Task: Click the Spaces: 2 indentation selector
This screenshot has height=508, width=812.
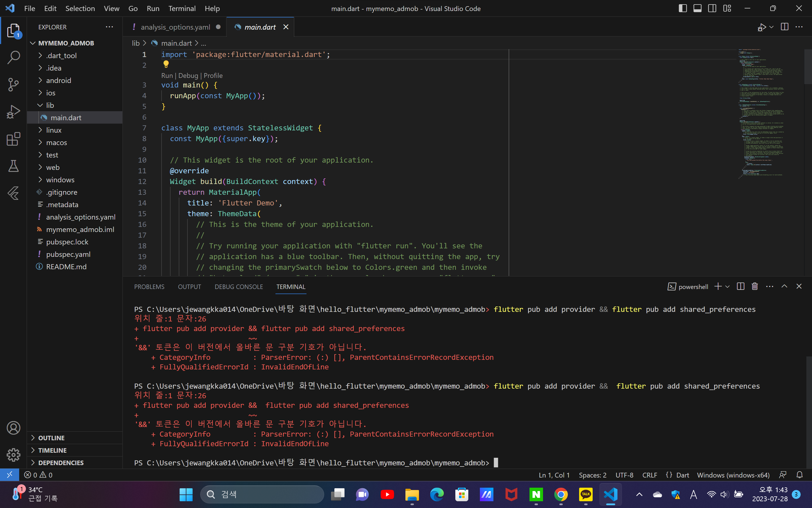Action: click(x=593, y=475)
